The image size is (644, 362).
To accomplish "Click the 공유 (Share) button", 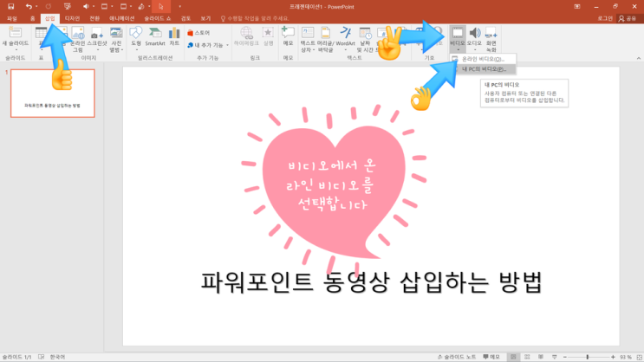I will click(x=628, y=18).
